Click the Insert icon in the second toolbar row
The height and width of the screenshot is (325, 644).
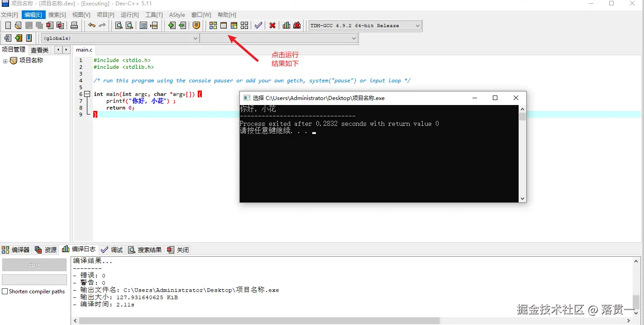[8, 38]
